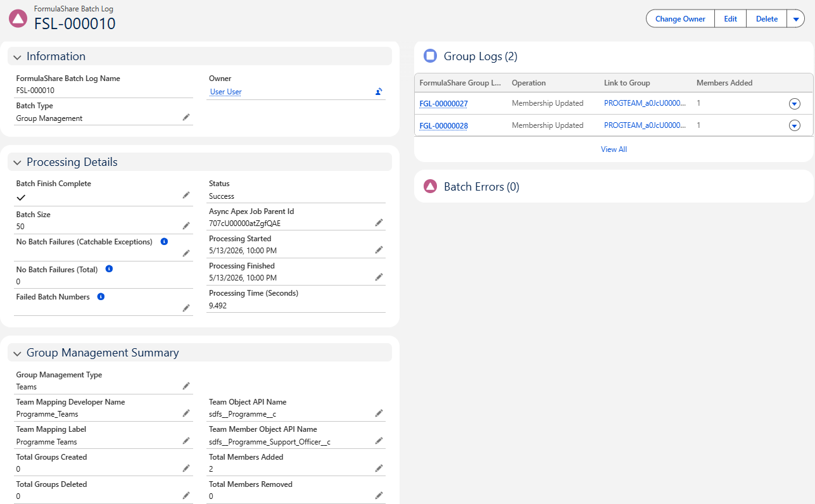Open group log FGL-00000028

pyautogui.click(x=443, y=125)
